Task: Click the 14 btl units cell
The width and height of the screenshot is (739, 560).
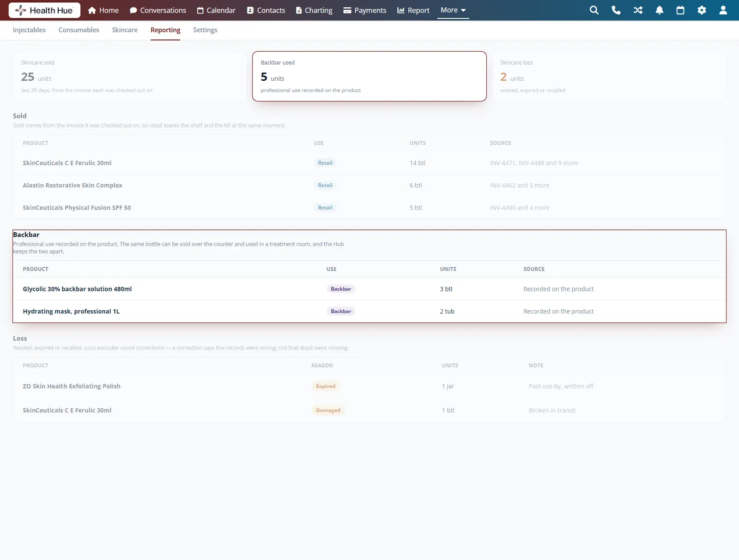Action: (x=418, y=163)
